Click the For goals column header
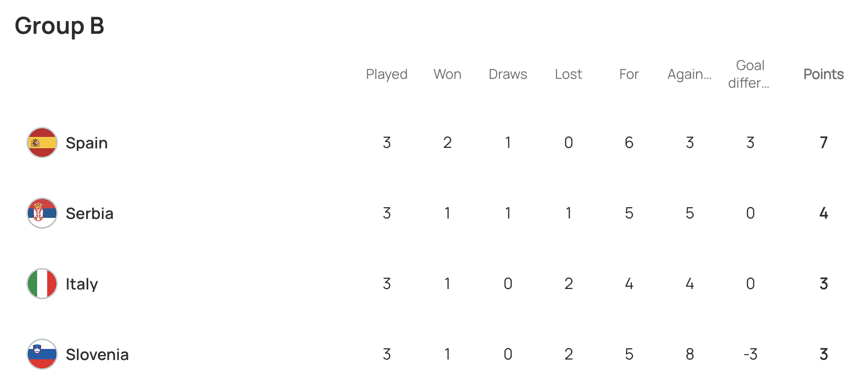Screen dimensions: 868x386 click(629, 74)
